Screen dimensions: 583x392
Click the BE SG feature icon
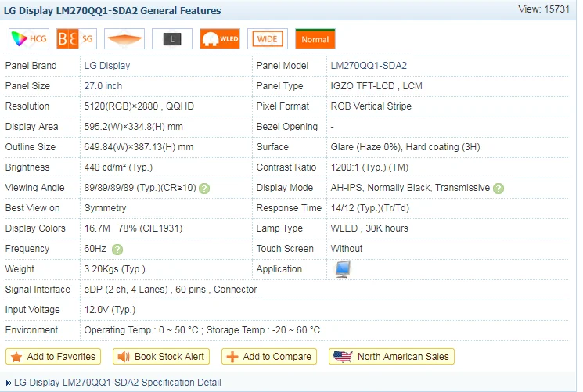[77, 38]
